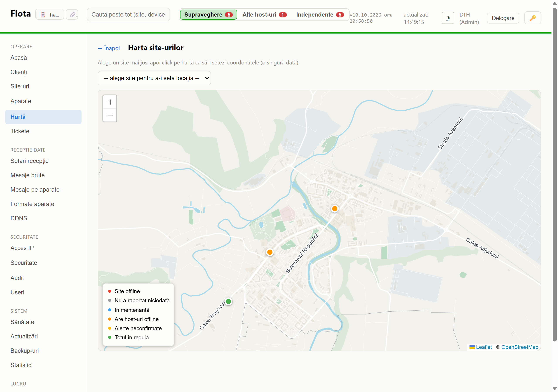
Task: Open Backup-uri in the sidebar
Action: tap(43, 351)
